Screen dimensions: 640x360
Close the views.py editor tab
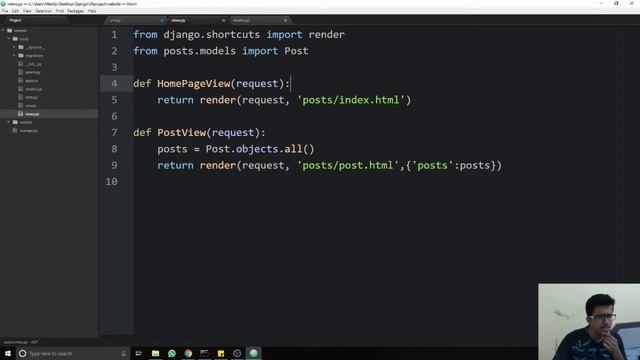tap(223, 20)
